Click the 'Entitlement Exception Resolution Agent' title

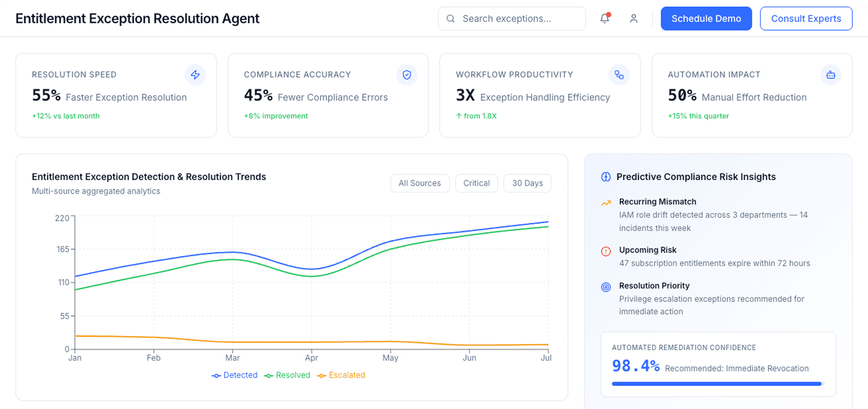[137, 19]
